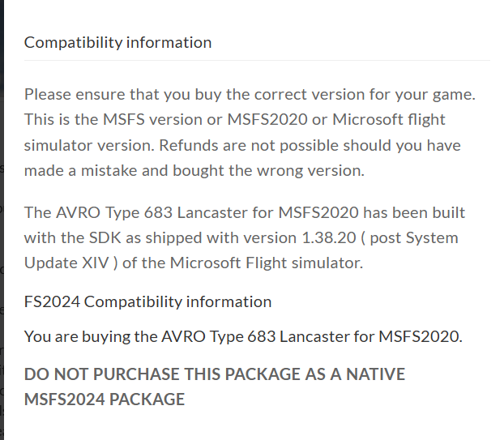Click the words 'Microsoft flight' in first paragraph
Screen dimensions: 504x440
389,120
